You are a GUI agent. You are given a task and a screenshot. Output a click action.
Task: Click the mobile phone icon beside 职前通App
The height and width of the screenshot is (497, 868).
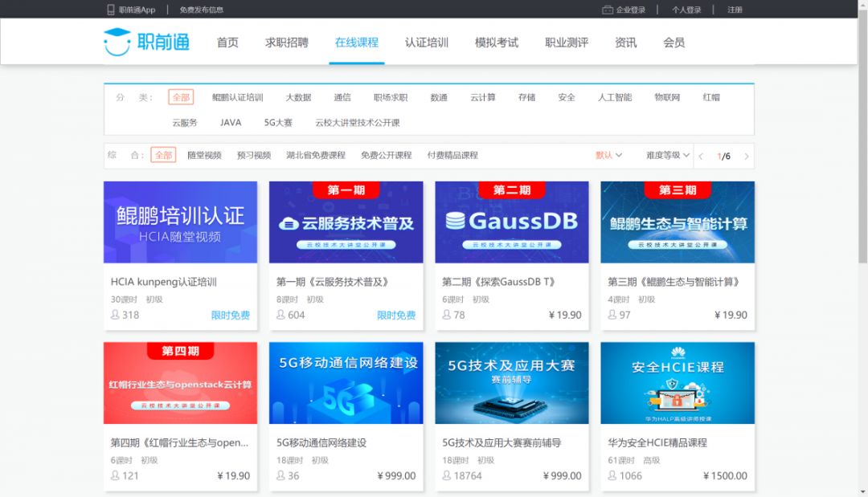[x=109, y=9]
